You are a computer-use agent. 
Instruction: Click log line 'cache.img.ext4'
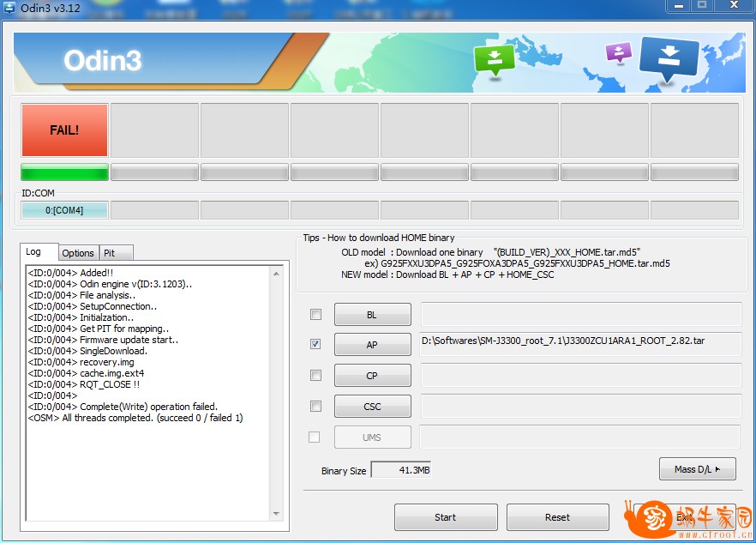pyautogui.click(x=86, y=373)
